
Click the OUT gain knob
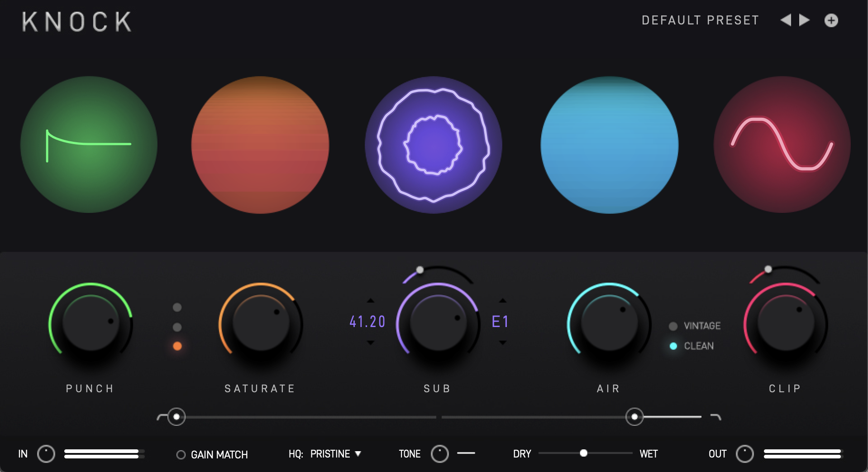point(744,454)
